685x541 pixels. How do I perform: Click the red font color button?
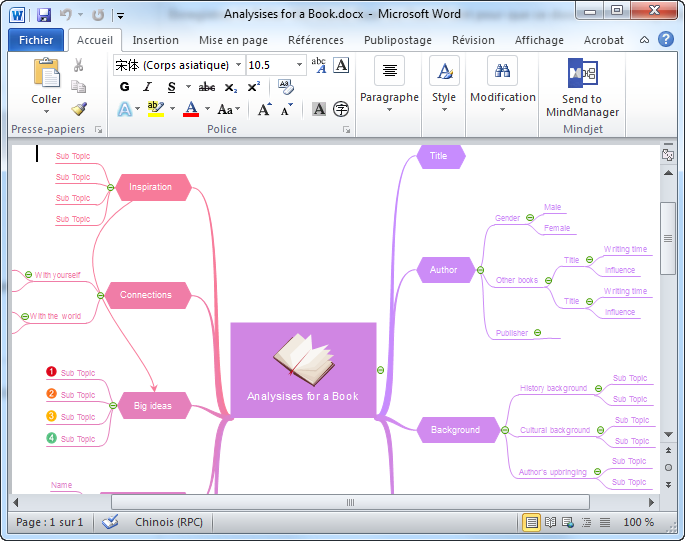(x=191, y=110)
